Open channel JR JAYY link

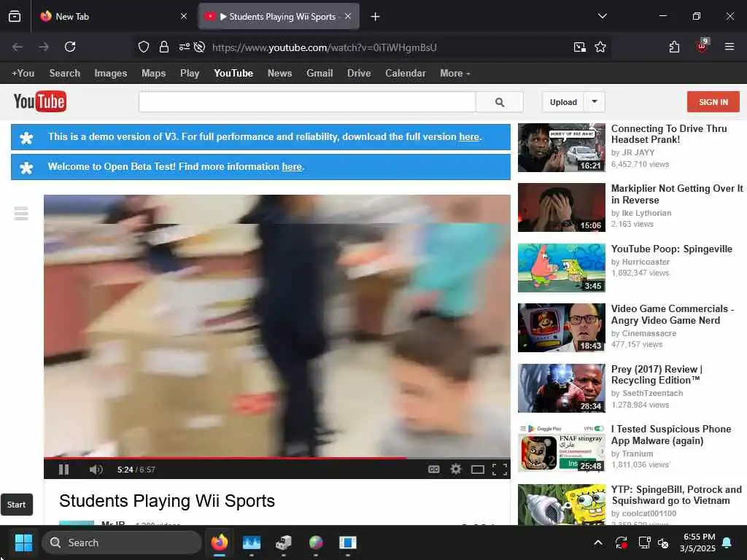[x=638, y=152]
